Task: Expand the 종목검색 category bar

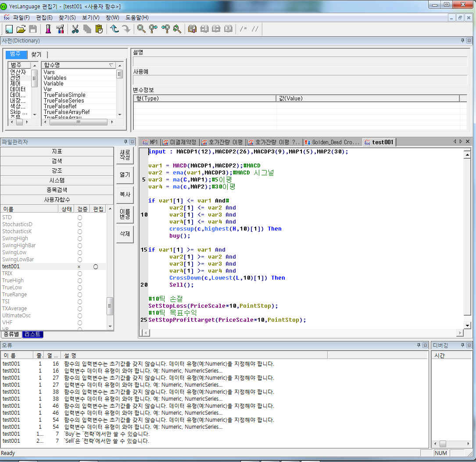Action: point(57,190)
